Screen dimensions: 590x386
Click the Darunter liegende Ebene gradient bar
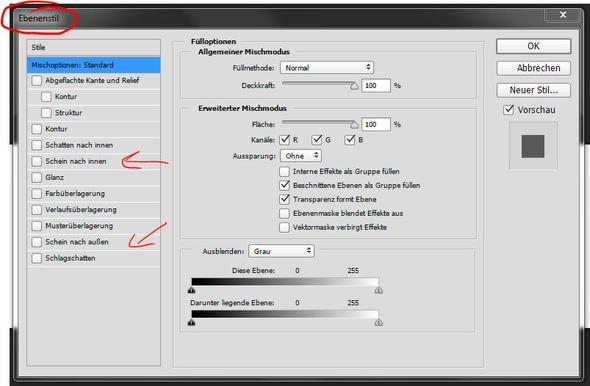[285, 314]
